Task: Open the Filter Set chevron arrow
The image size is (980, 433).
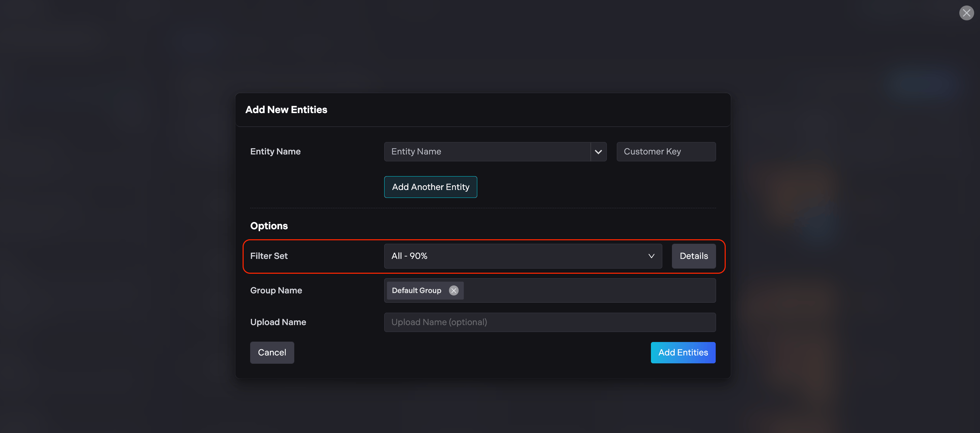Action: tap(651, 256)
